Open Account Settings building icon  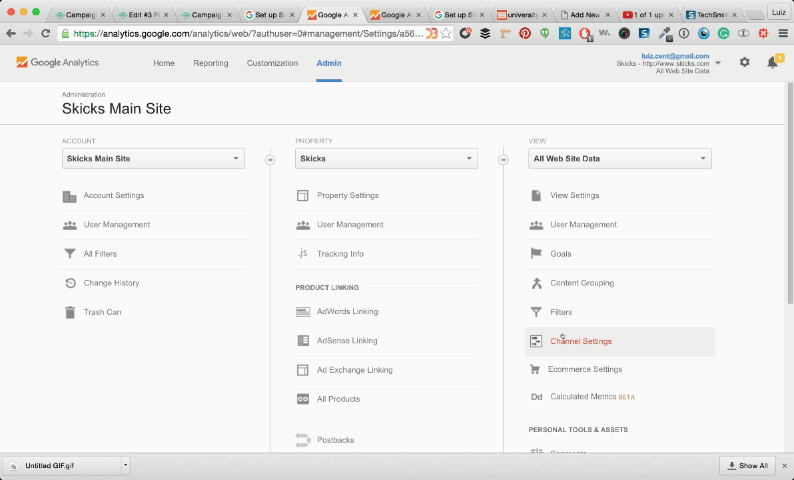pos(69,196)
